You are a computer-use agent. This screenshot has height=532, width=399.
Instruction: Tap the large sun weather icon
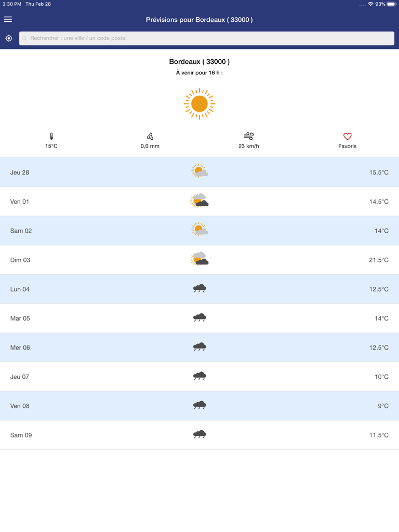coord(199,104)
